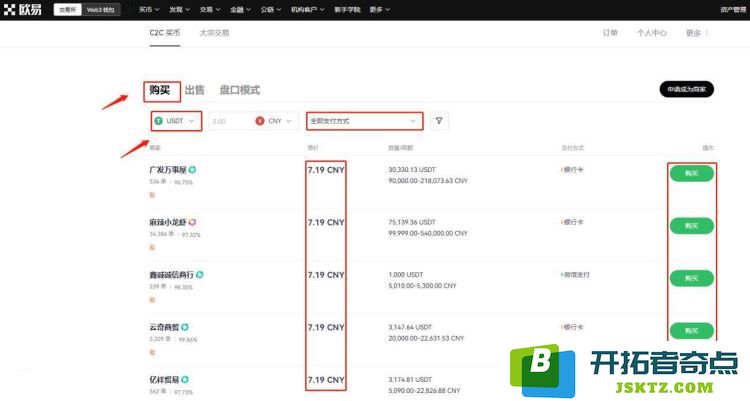Click 7.19 CNY price for 广发万事屋

click(x=326, y=170)
